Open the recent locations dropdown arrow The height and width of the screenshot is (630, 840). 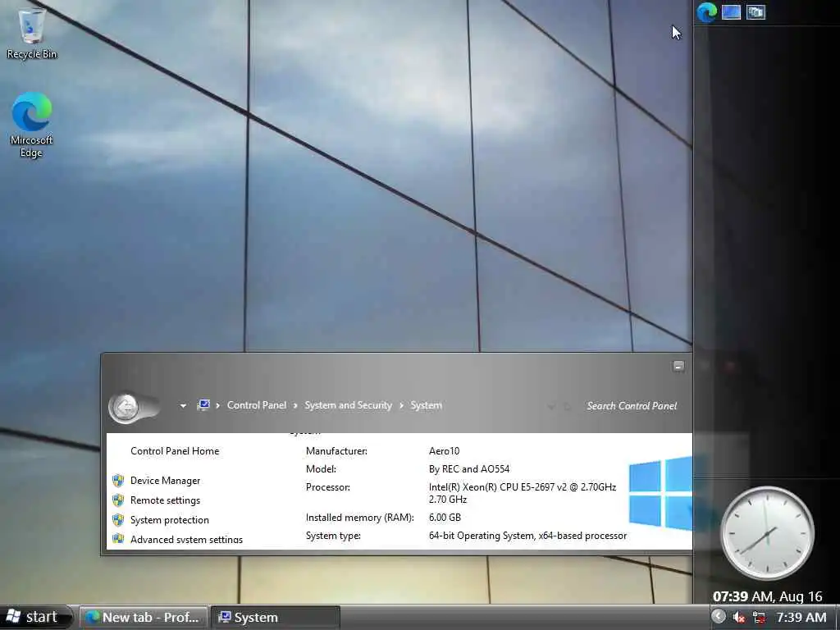(x=183, y=406)
